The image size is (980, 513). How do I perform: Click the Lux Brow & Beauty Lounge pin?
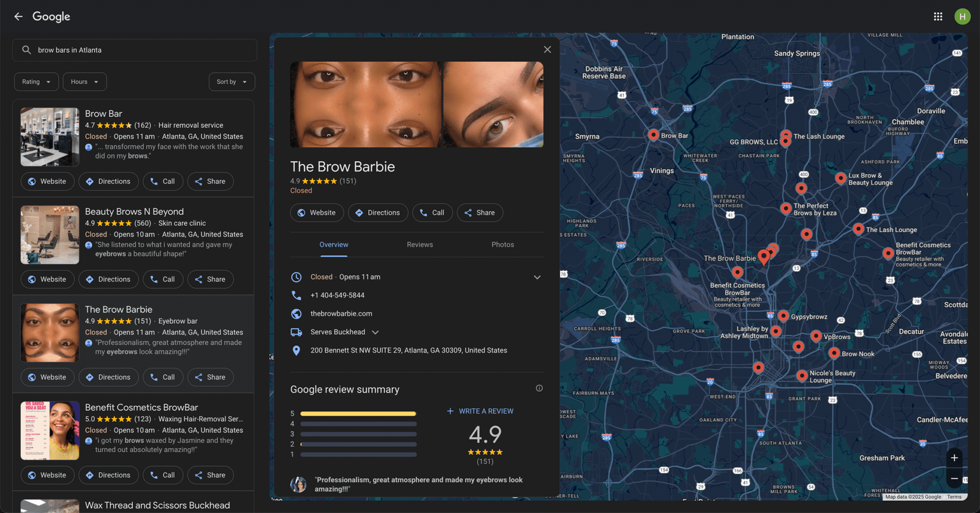tap(841, 178)
